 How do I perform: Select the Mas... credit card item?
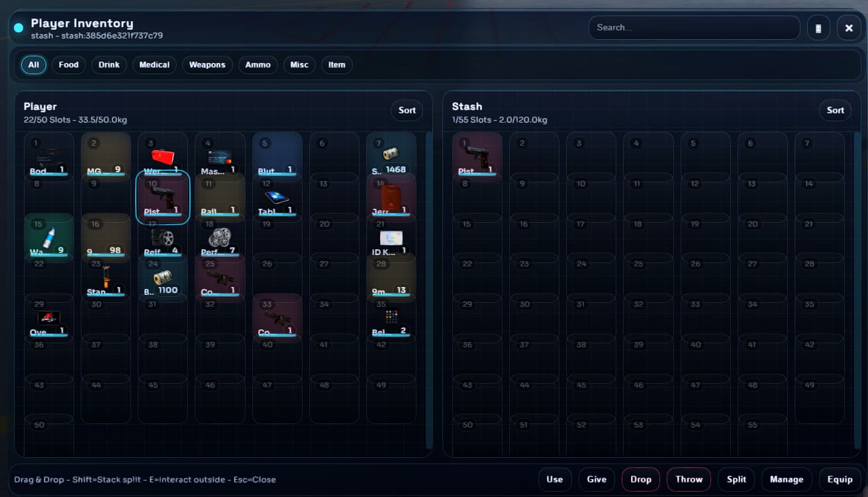220,156
